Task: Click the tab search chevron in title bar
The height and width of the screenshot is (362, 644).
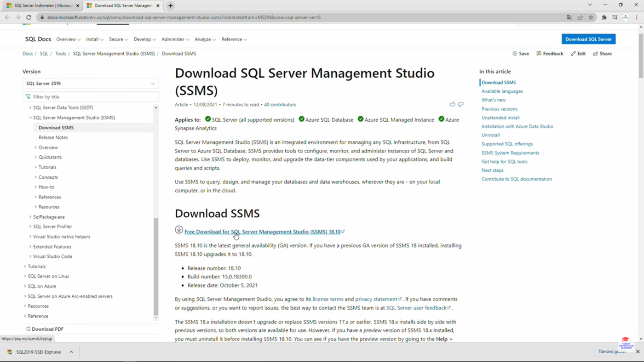Action: (x=590, y=5)
